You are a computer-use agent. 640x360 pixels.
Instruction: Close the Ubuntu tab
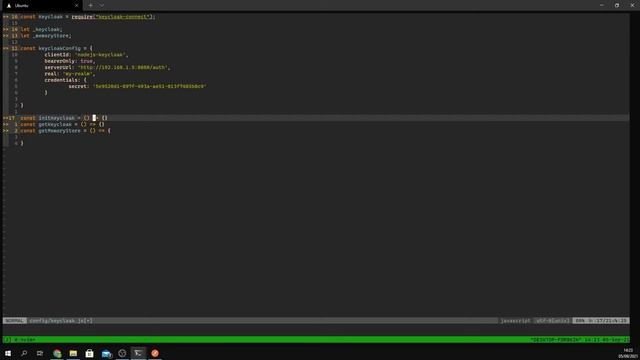76,6
